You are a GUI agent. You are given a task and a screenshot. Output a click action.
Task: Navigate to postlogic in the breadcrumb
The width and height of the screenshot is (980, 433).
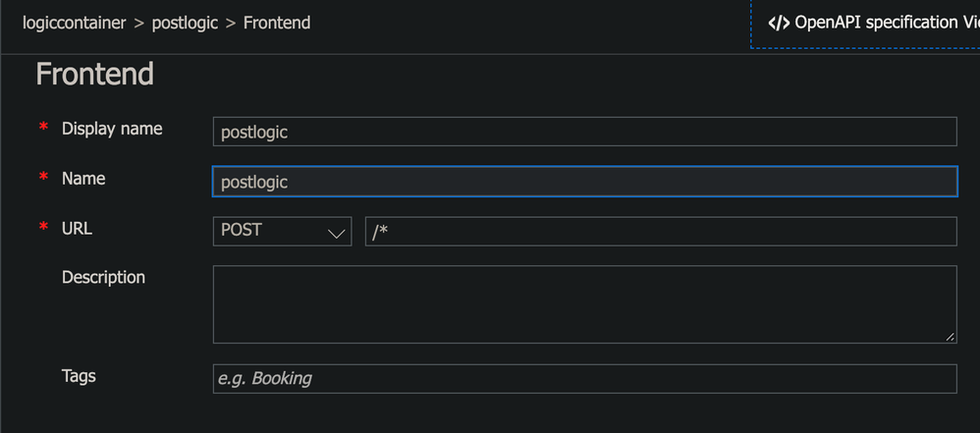(186, 23)
